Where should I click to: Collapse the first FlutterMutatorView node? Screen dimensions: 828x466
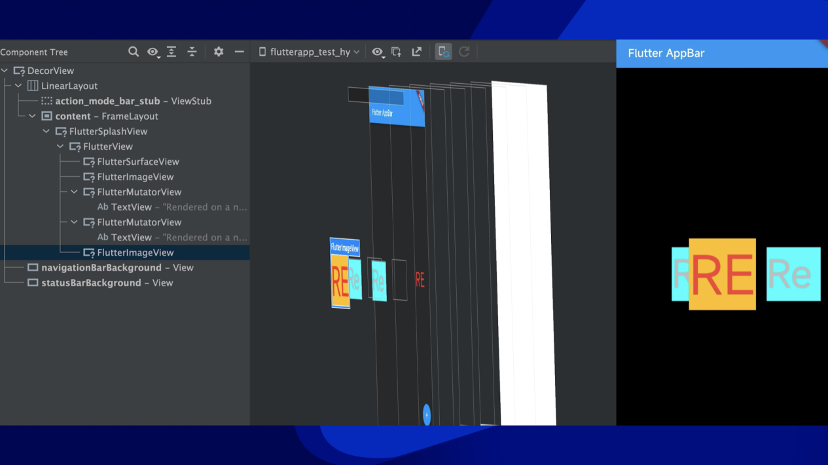tap(74, 192)
